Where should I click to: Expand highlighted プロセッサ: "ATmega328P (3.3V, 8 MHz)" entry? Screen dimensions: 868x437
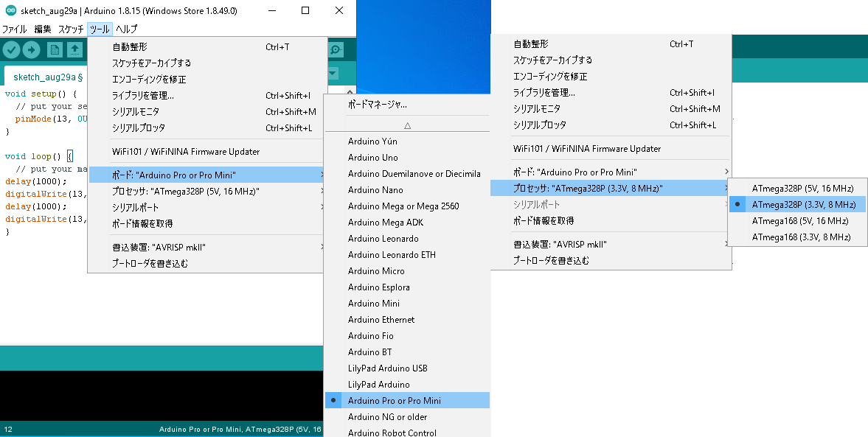click(x=611, y=188)
